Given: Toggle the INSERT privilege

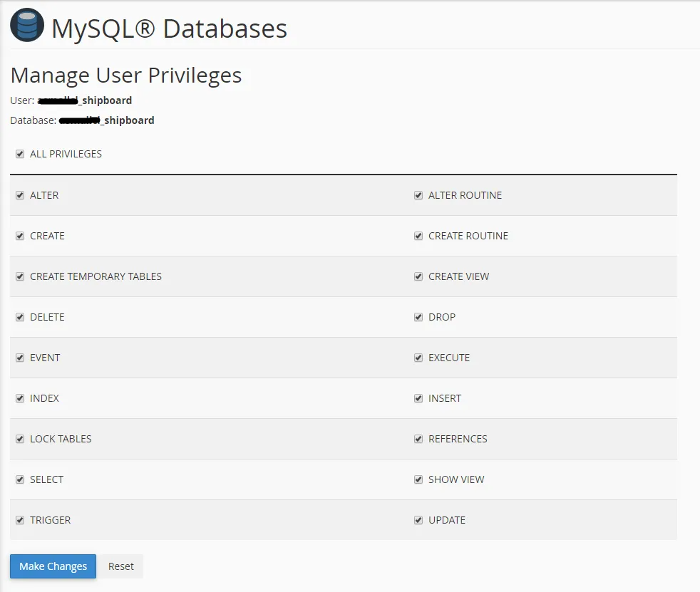Looking at the screenshot, I should click(x=418, y=398).
